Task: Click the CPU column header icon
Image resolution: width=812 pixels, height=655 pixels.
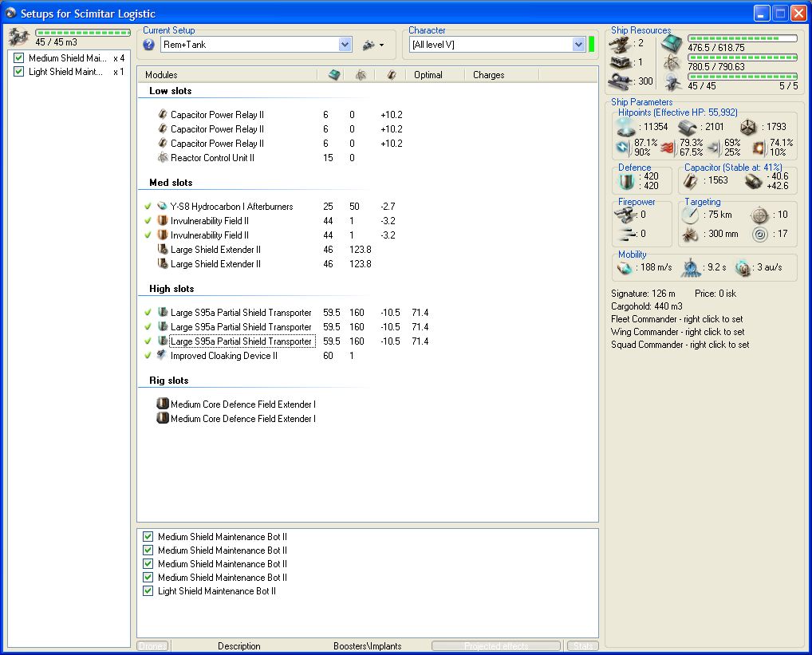Action: 334,75
